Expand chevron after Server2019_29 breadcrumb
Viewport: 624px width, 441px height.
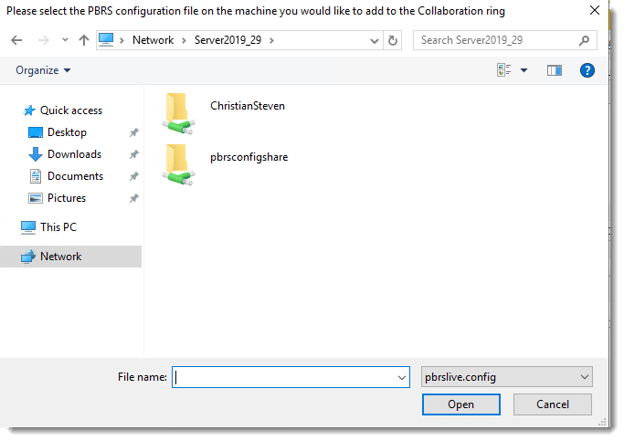(x=271, y=40)
